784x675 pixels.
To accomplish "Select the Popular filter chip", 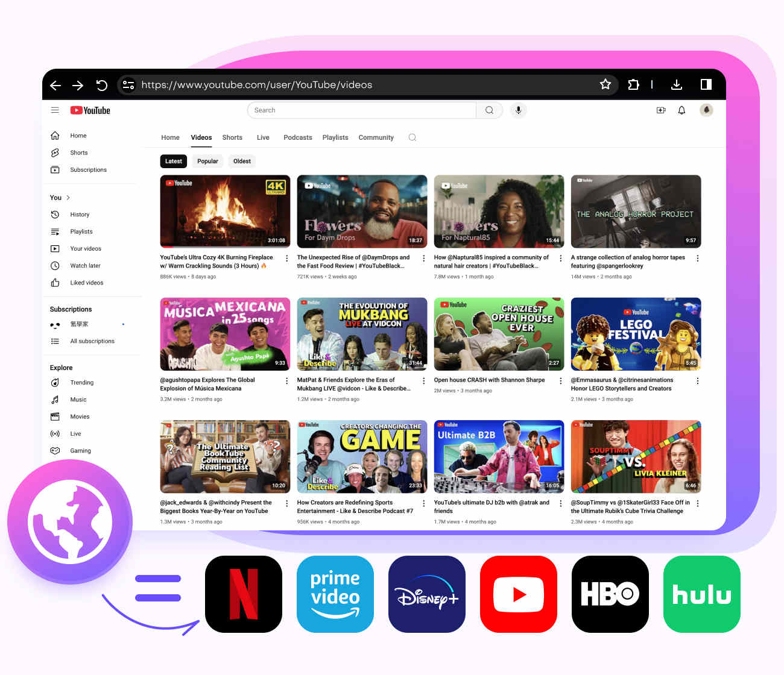I will coord(207,161).
